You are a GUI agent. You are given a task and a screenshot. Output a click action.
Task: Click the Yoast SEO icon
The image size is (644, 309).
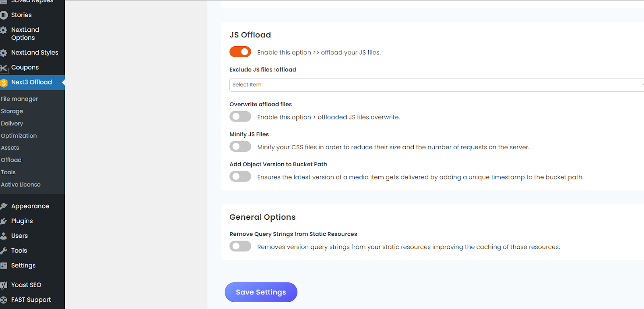point(4,285)
